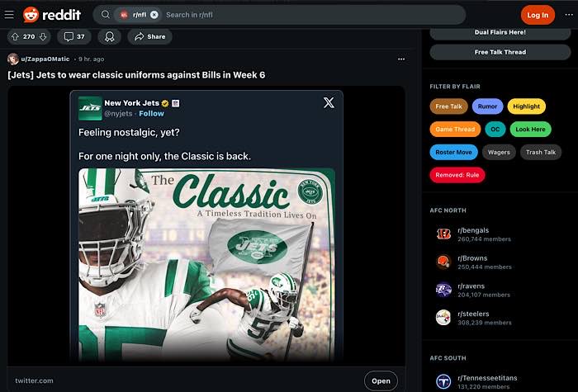Click the search magnifier icon

click(x=106, y=15)
